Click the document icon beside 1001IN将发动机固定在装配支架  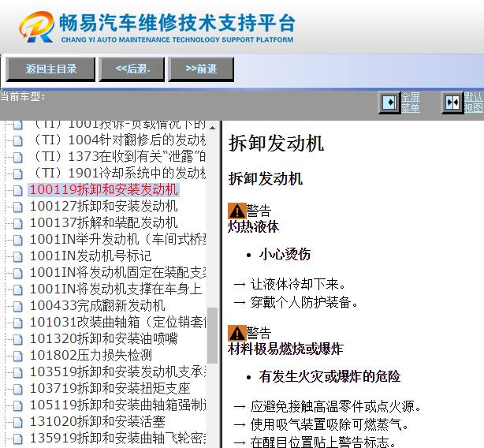pos(18,273)
